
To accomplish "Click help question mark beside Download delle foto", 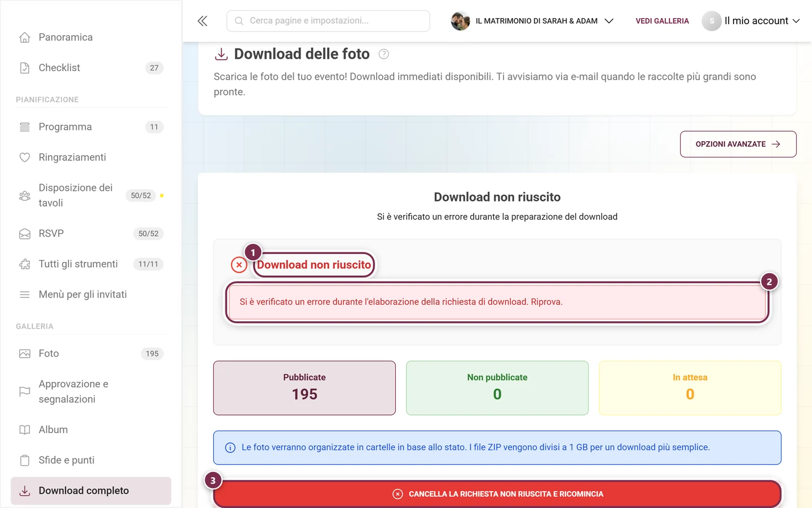I will pyautogui.click(x=383, y=54).
